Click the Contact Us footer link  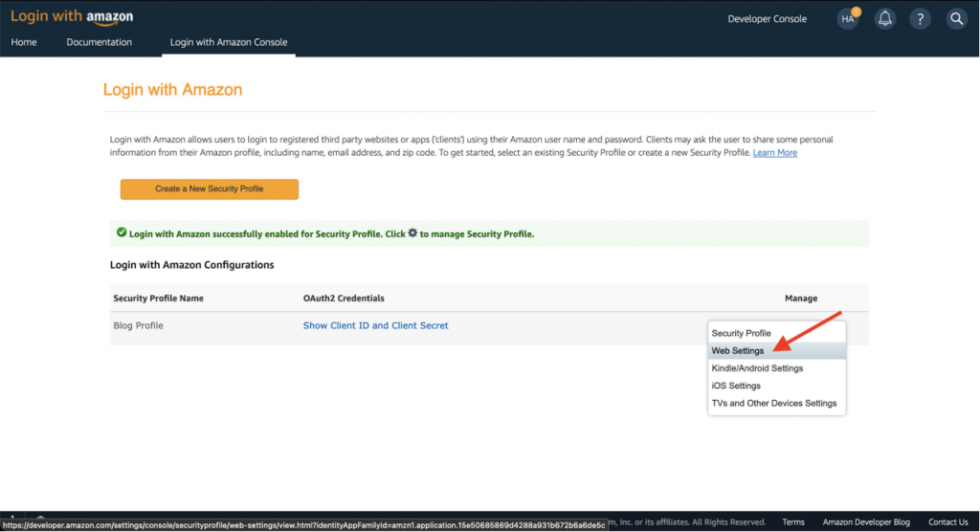(x=948, y=522)
